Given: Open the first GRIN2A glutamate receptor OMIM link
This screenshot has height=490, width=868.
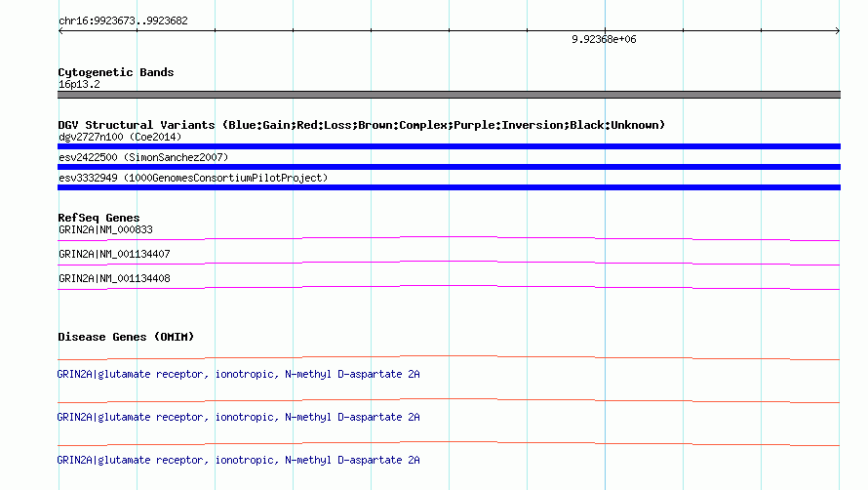Looking at the screenshot, I should pyautogui.click(x=238, y=374).
